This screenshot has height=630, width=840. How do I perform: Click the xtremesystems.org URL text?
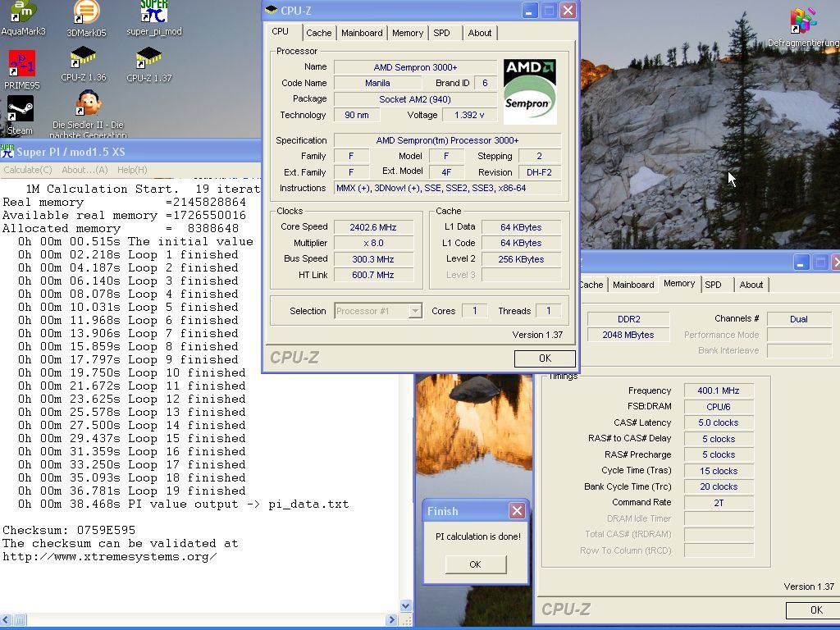(109, 556)
